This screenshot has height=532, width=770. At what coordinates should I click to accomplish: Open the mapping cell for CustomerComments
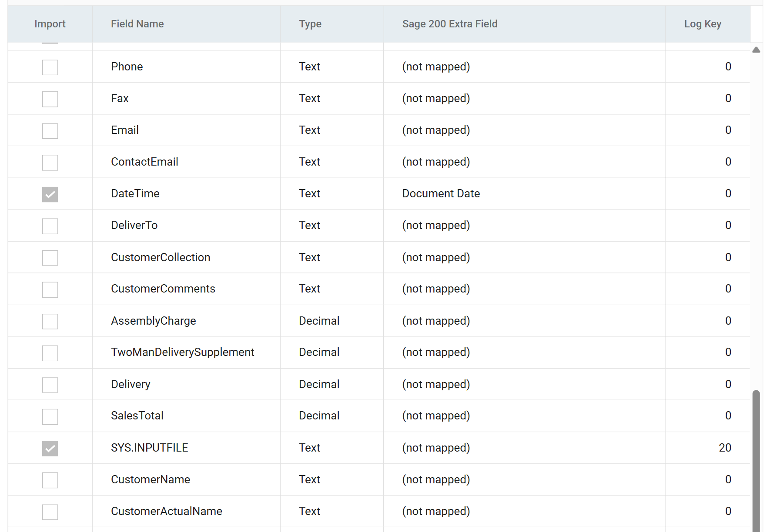click(524, 289)
